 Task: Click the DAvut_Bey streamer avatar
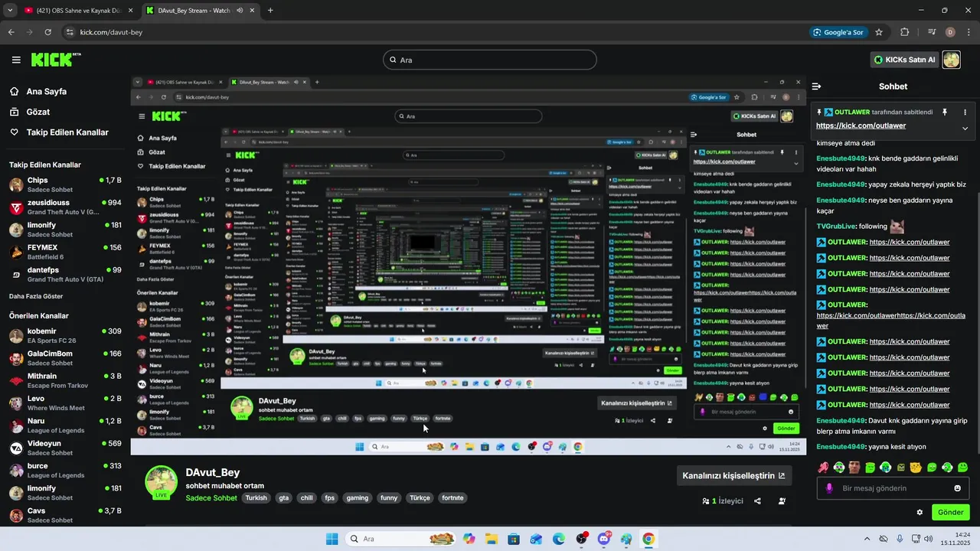point(162,481)
